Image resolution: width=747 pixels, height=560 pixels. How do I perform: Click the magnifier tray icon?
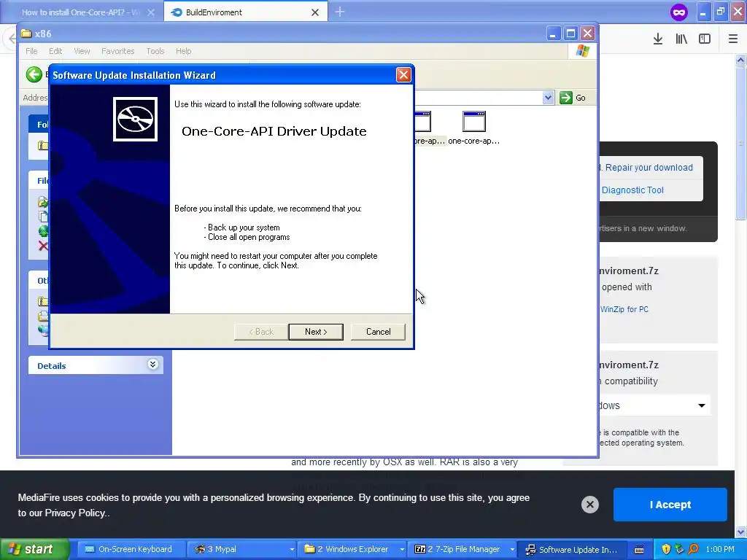693,549
